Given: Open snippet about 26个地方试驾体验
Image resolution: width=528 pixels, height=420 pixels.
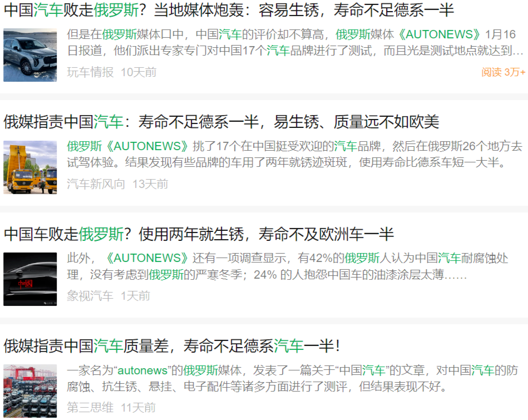Looking at the screenshot, I should tap(295, 155).
